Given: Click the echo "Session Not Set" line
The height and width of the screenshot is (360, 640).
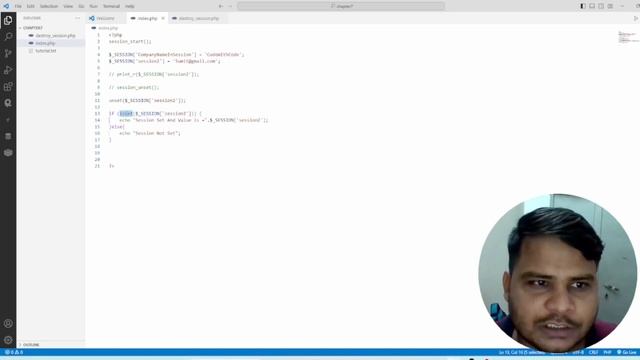Looking at the screenshot, I should pyautogui.click(x=149, y=133).
